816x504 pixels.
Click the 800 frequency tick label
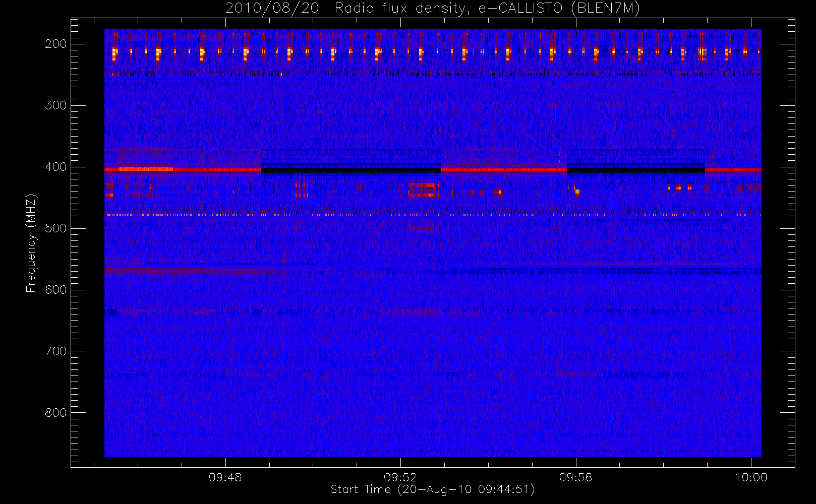point(56,413)
